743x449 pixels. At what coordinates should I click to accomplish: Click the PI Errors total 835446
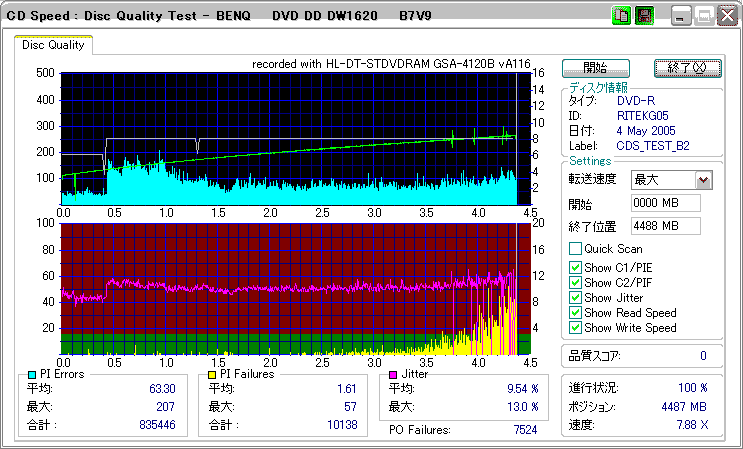(x=157, y=425)
